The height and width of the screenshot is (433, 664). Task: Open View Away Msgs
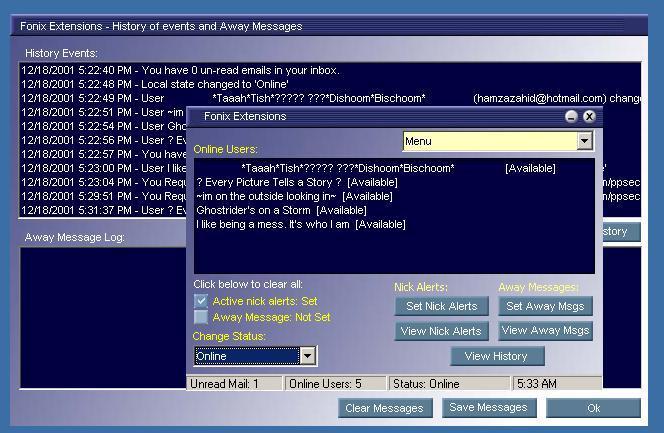pyautogui.click(x=545, y=331)
